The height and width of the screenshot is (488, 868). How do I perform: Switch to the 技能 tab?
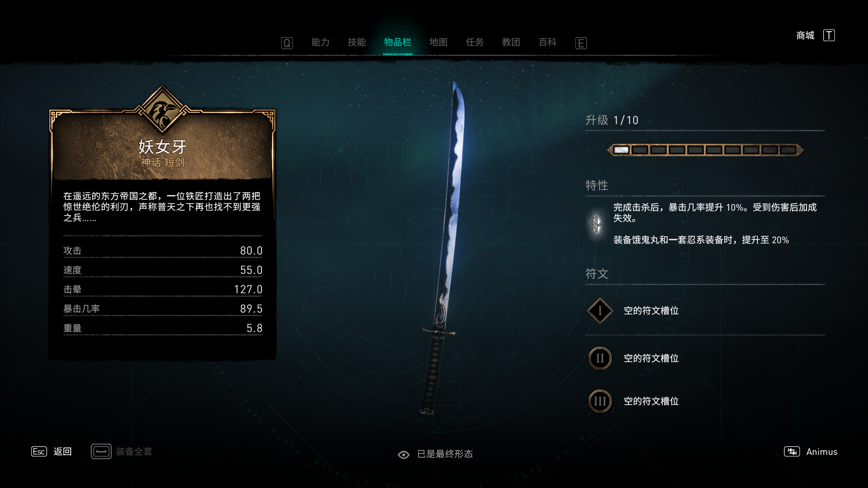(357, 42)
